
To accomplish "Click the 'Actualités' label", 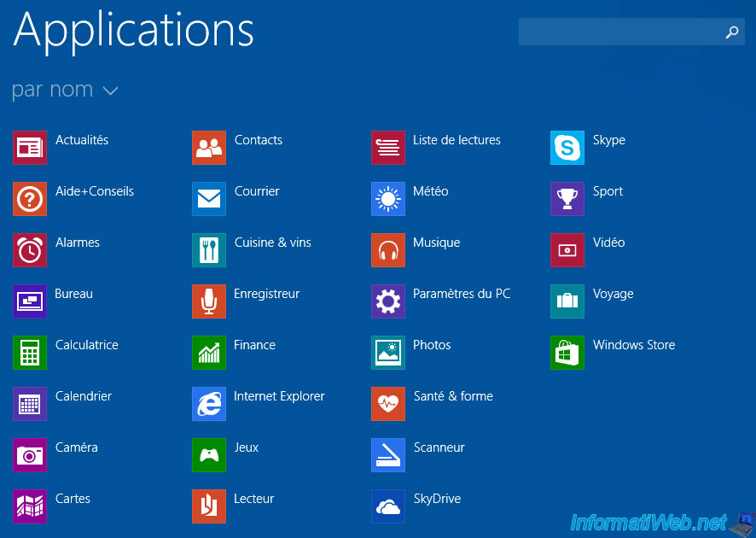I will pyautogui.click(x=82, y=140).
